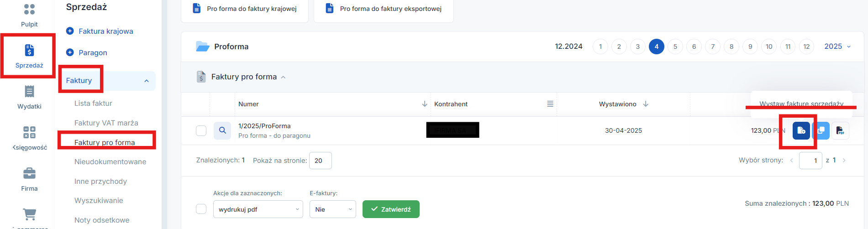Open the E-faktury Nie dropdown
The height and width of the screenshot is (229, 868).
[x=333, y=209]
